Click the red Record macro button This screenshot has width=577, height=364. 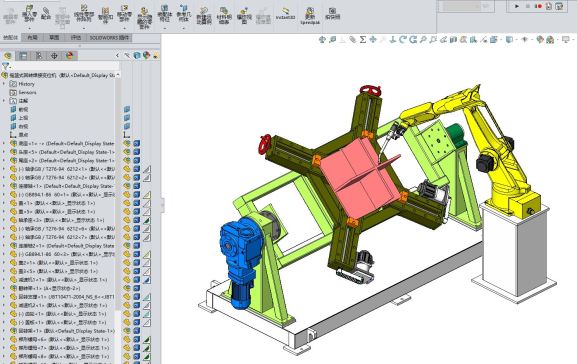click(x=538, y=6)
